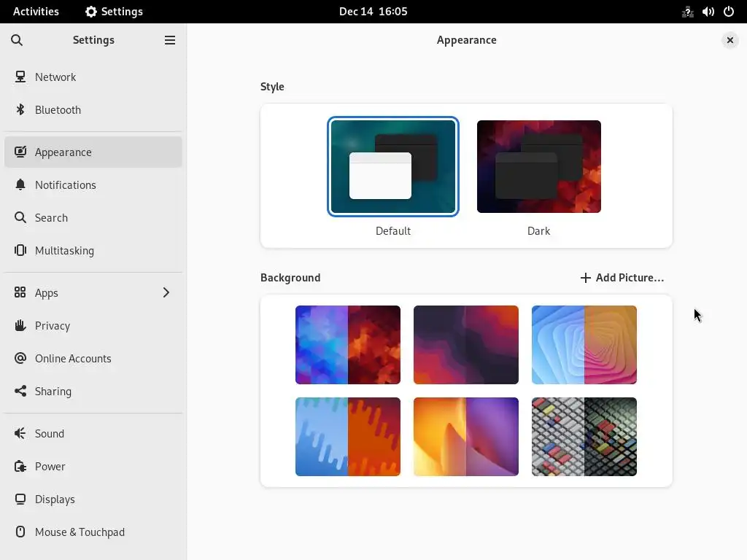Click the Network computer icon
Image resolution: width=747 pixels, height=560 pixels.
pos(20,77)
